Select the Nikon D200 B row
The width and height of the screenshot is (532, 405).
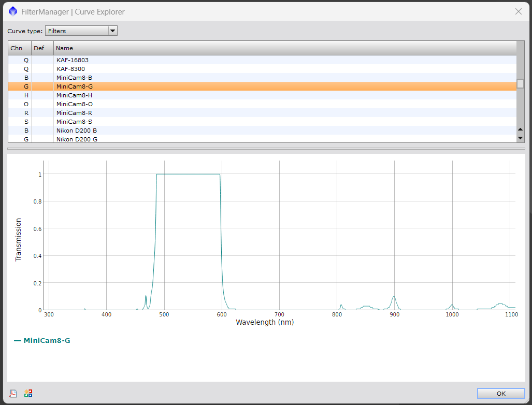[x=262, y=131]
